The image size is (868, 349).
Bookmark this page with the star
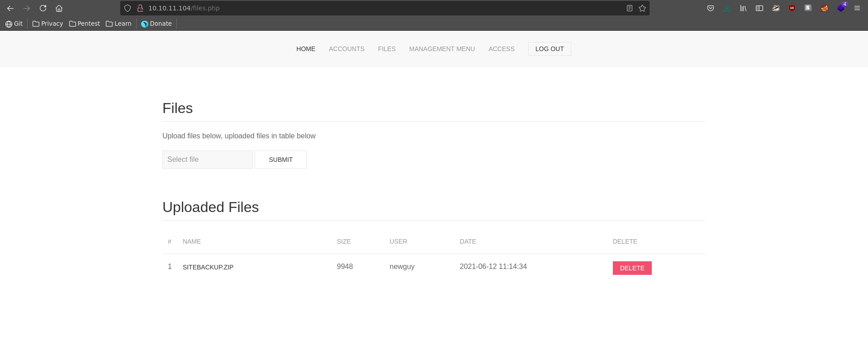tap(642, 8)
